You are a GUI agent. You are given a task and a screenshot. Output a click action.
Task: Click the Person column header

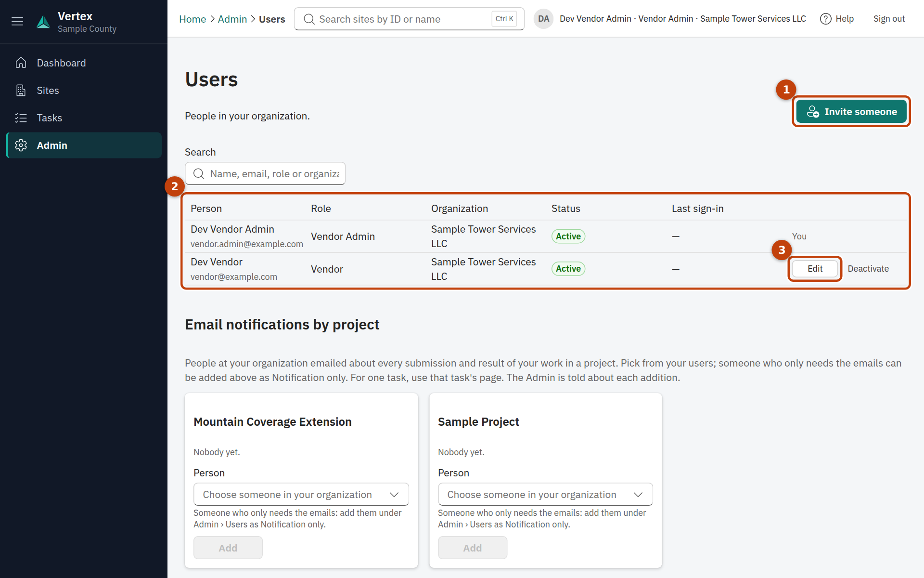pyautogui.click(x=206, y=209)
